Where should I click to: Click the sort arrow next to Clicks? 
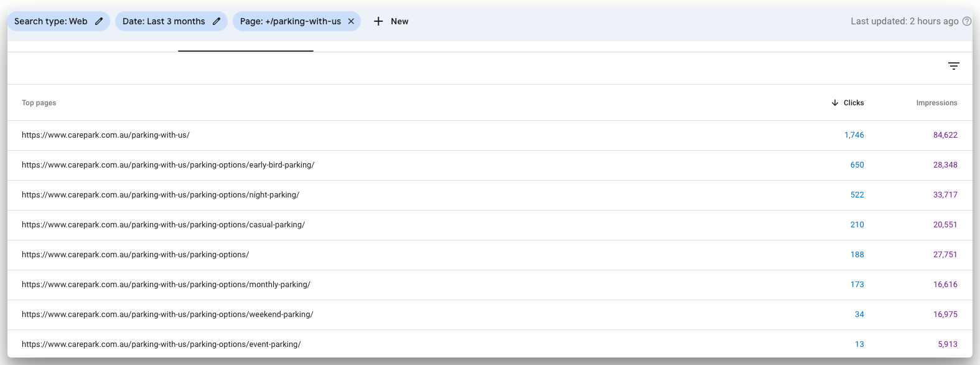tap(834, 103)
